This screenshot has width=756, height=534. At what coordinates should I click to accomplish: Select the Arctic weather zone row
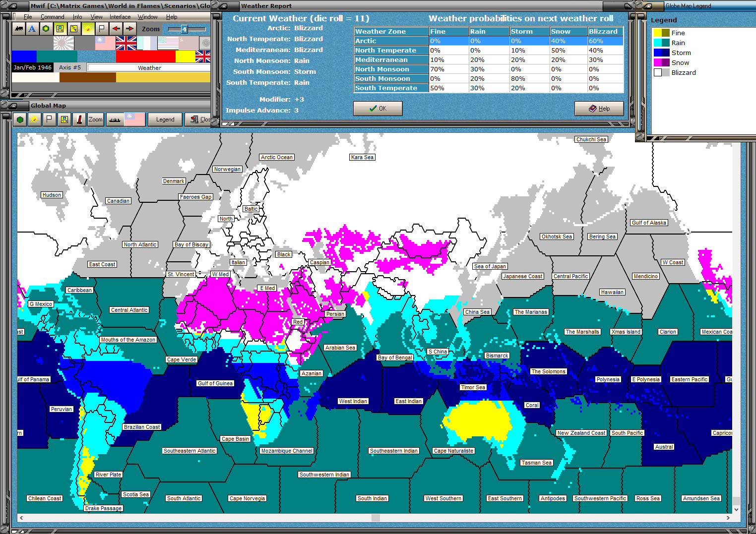point(489,41)
